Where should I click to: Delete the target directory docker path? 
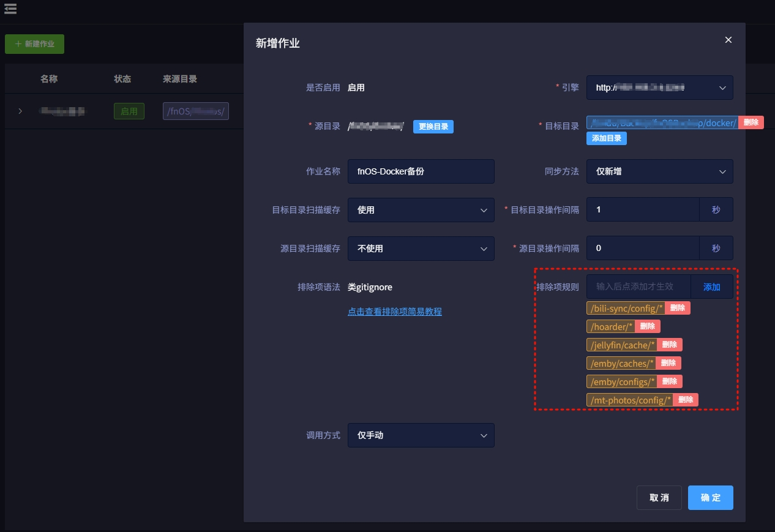[751, 122]
